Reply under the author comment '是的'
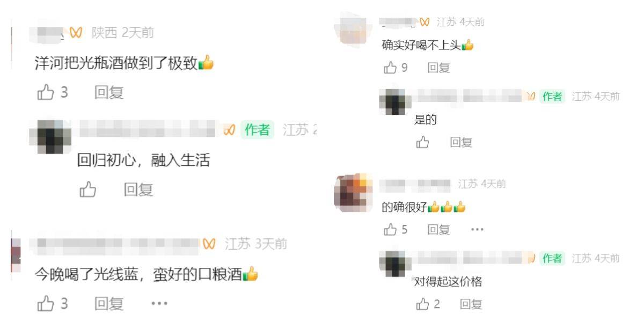This screenshot has height=322, width=644. click(461, 142)
